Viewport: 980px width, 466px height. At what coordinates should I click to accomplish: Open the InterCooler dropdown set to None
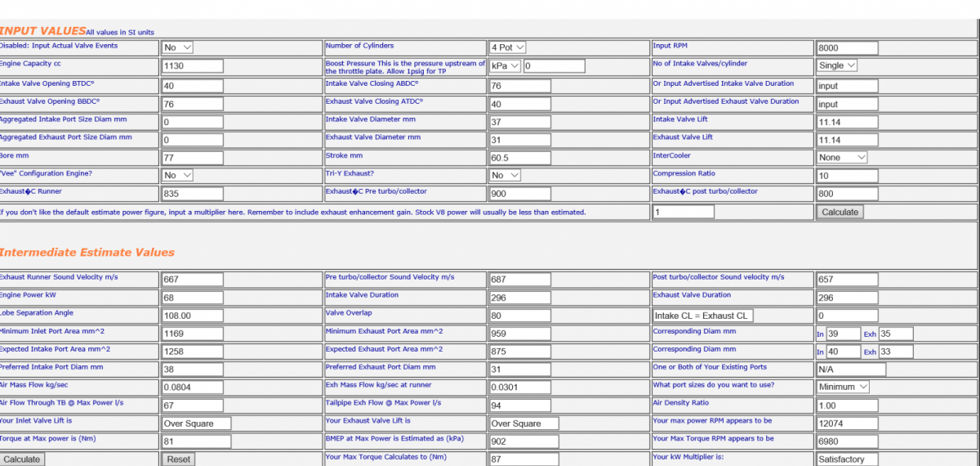[842, 157]
